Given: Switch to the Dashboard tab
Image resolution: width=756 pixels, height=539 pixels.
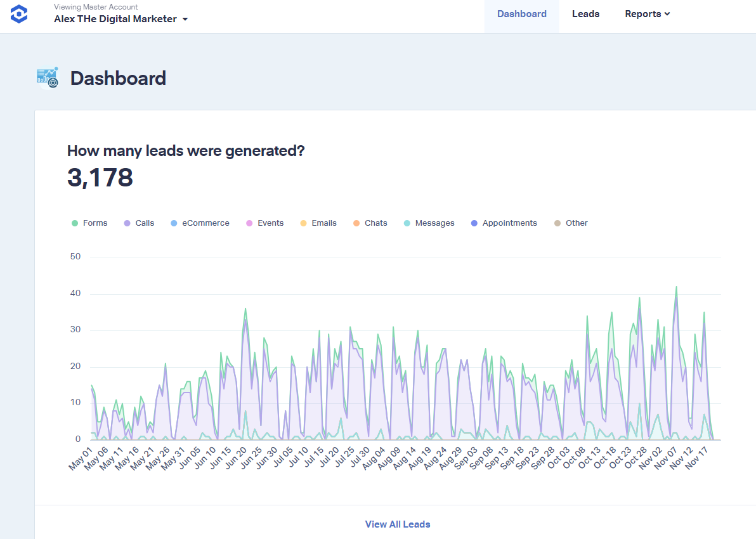Looking at the screenshot, I should (521, 14).
